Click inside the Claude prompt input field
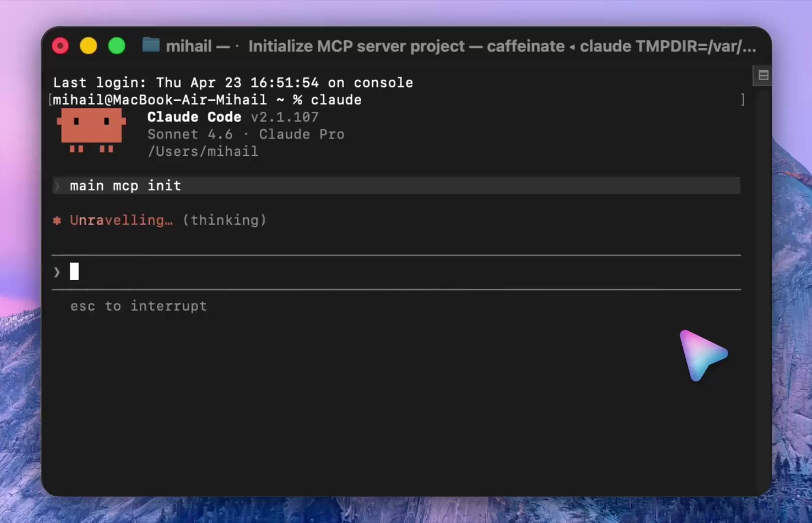 381,272
